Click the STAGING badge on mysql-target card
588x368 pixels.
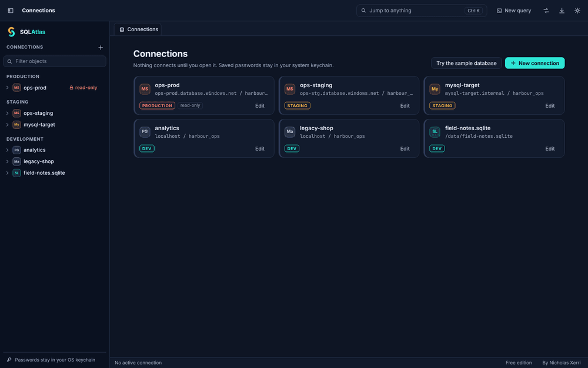click(x=442, y=105)
